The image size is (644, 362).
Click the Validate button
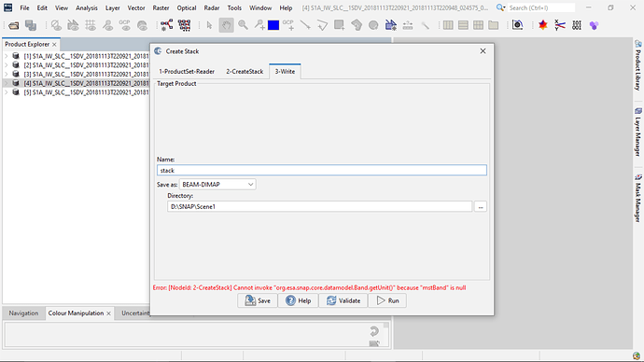click(343, 300)
